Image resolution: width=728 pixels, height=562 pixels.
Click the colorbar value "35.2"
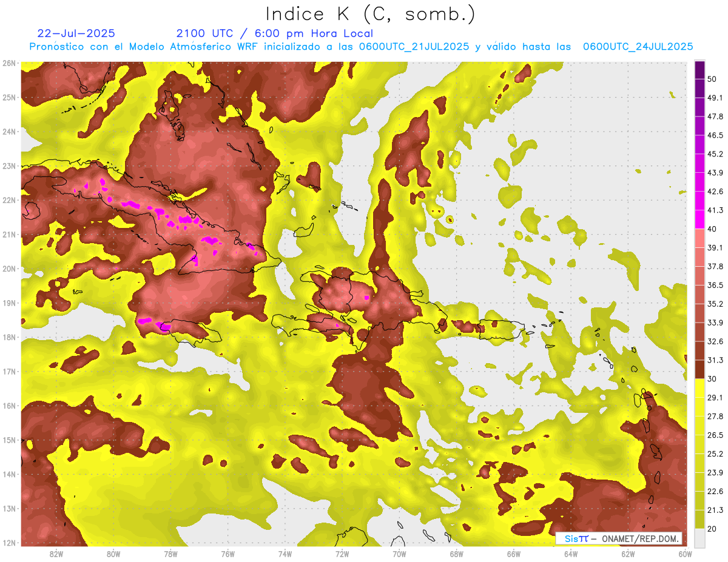(715, 304)
